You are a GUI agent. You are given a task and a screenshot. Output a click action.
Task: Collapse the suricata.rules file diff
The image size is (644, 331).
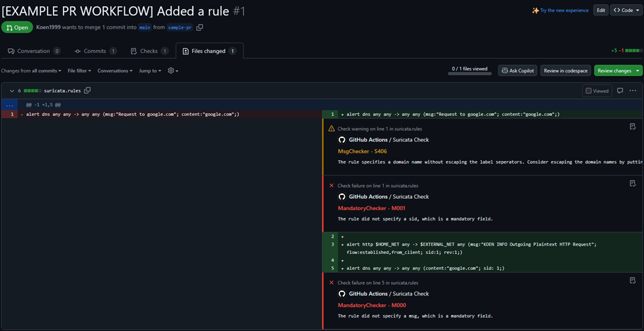11,90
